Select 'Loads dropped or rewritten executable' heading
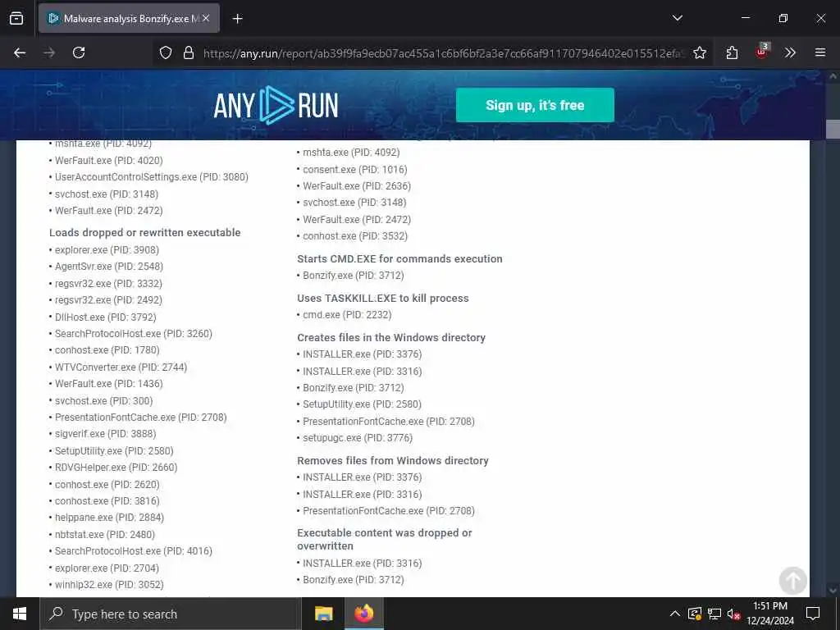Viewport: 840px width, 630px height. (144, 232)
